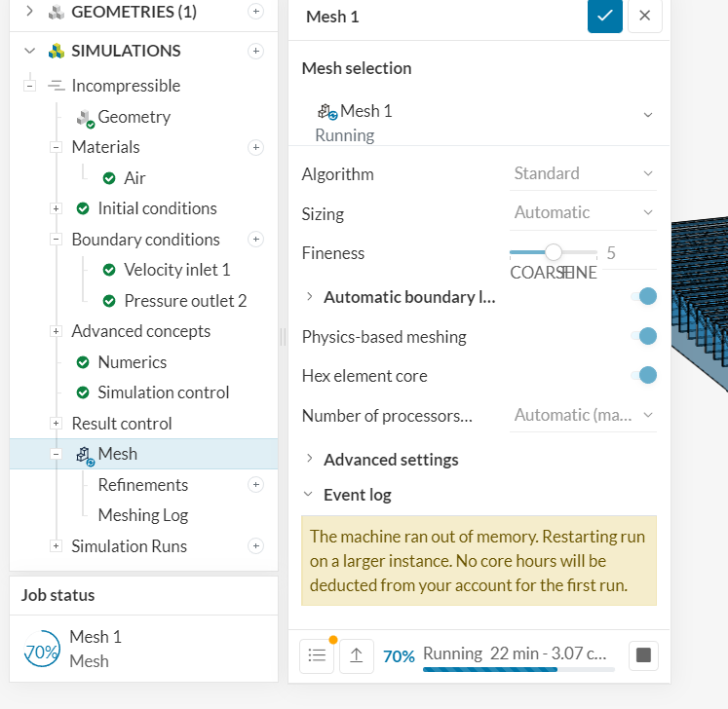Image resolution: width=728 pixels, height=709 pixels.
Task: Disable Physics-based meshing toggle
Action: click(643, 336)
